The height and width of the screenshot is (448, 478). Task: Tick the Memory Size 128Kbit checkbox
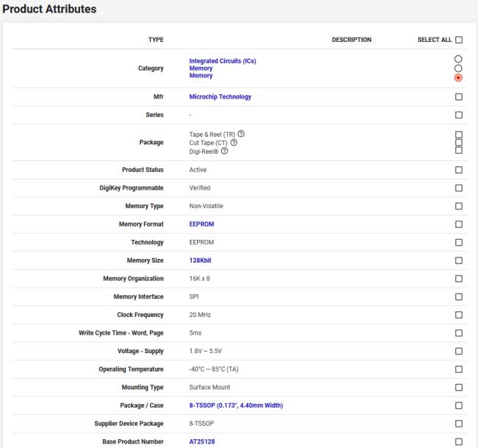459,260
